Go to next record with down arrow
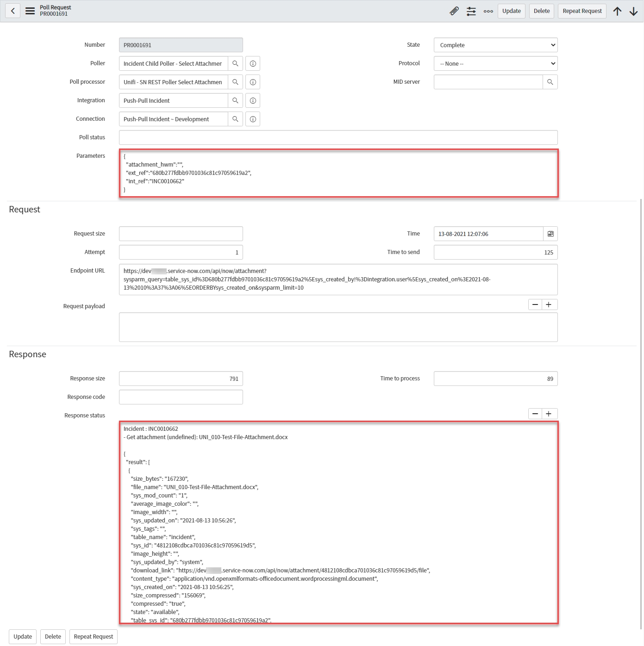 [633, 11]
